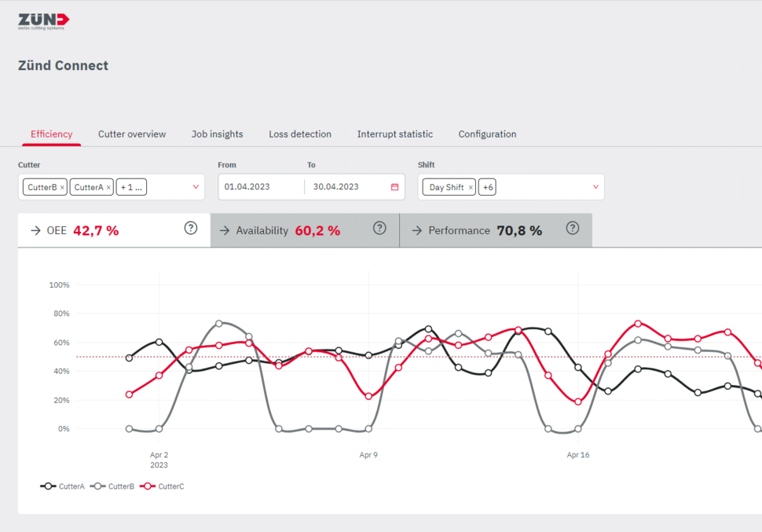
Task: Remove the CutterB filter chip
Action: point(62,187)
